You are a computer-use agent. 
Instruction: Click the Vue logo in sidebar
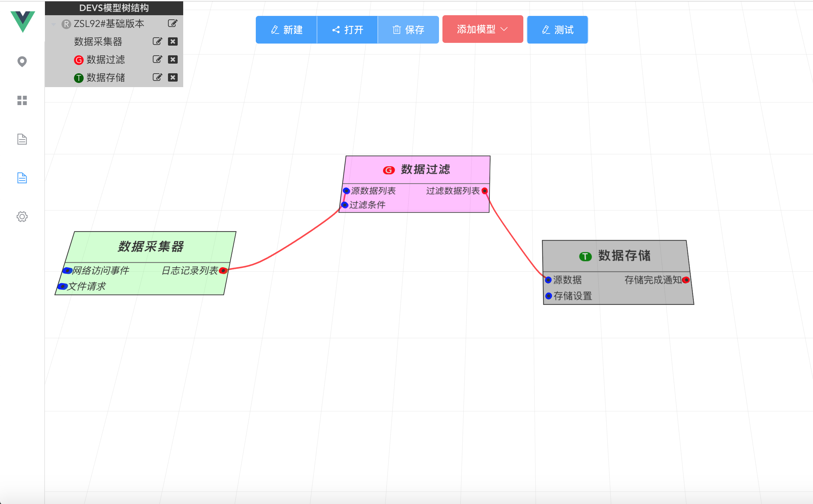coord(22,21)
